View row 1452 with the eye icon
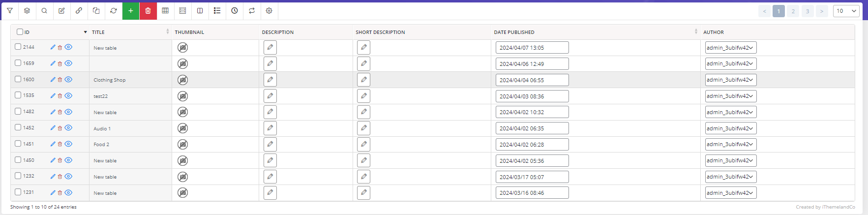Viewport: 868px width, 215px height. click(x=68, y=128)
